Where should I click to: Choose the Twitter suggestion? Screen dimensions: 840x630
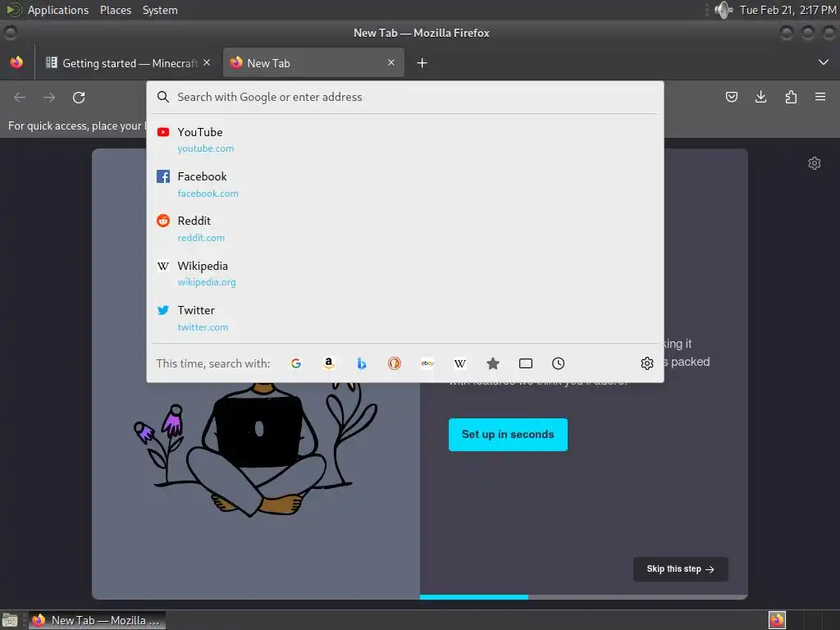coord(405,318)
